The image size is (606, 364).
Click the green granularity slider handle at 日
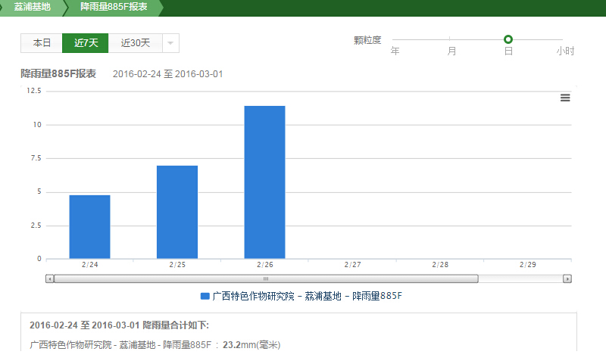[508, 39]
